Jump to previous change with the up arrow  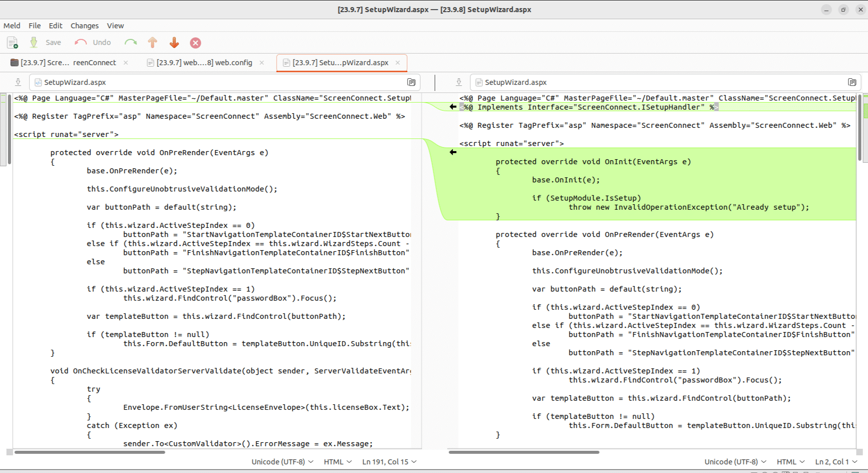pos(153,42)
